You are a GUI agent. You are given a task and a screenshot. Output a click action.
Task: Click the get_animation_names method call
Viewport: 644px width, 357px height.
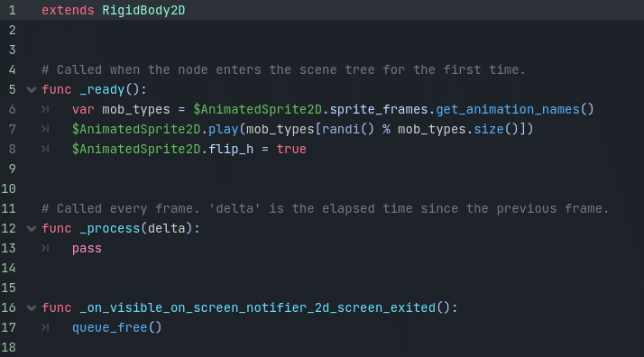508,109
